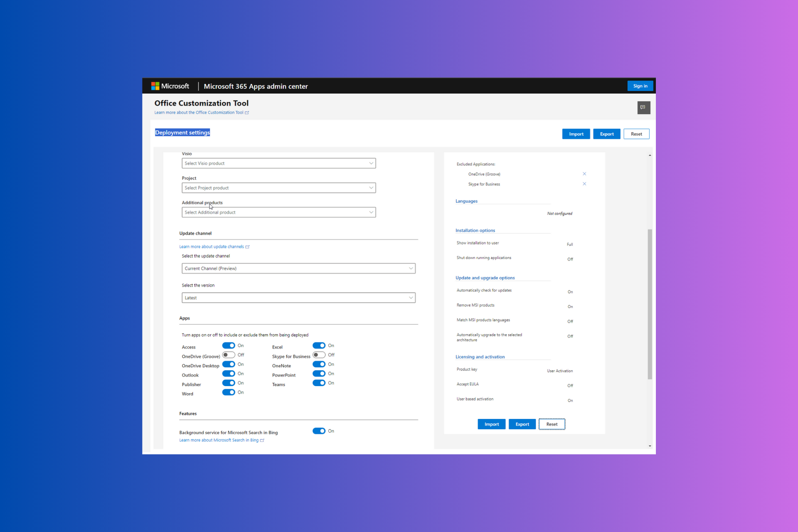Click the feedback chat icon
Viewport: 798px width, 532px height.
[x=643, y=108]
